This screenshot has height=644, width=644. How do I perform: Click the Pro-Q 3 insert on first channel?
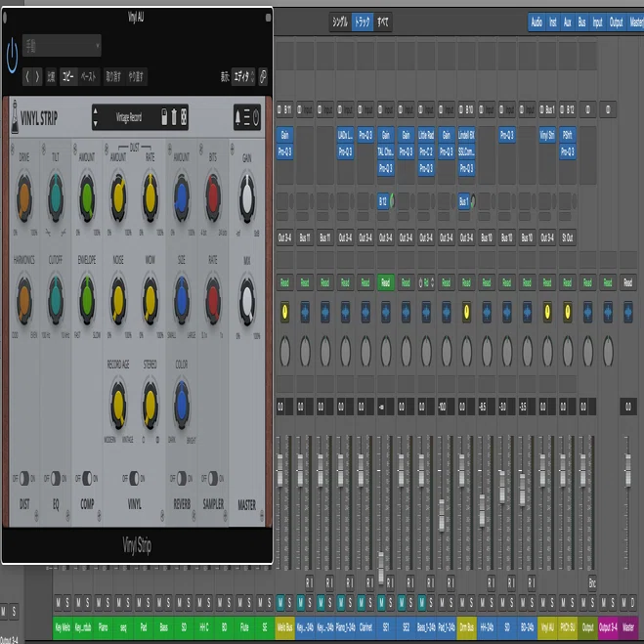[x=284, y=152]
